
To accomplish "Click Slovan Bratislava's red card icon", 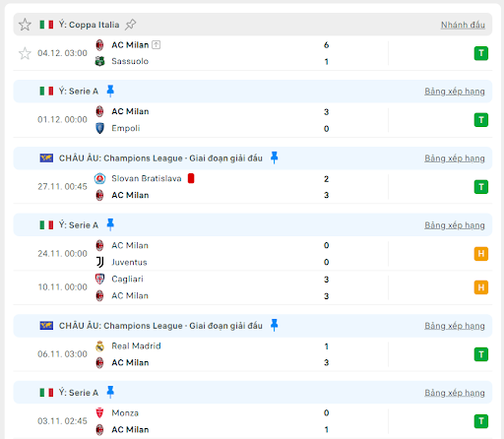I will click(x=191, y=178).
